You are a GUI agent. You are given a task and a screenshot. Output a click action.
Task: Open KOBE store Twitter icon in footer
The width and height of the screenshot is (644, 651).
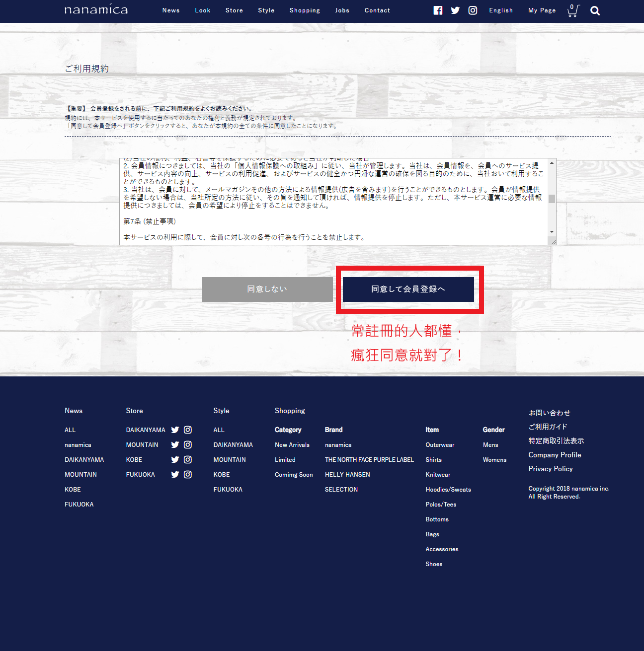click(175, 460)
